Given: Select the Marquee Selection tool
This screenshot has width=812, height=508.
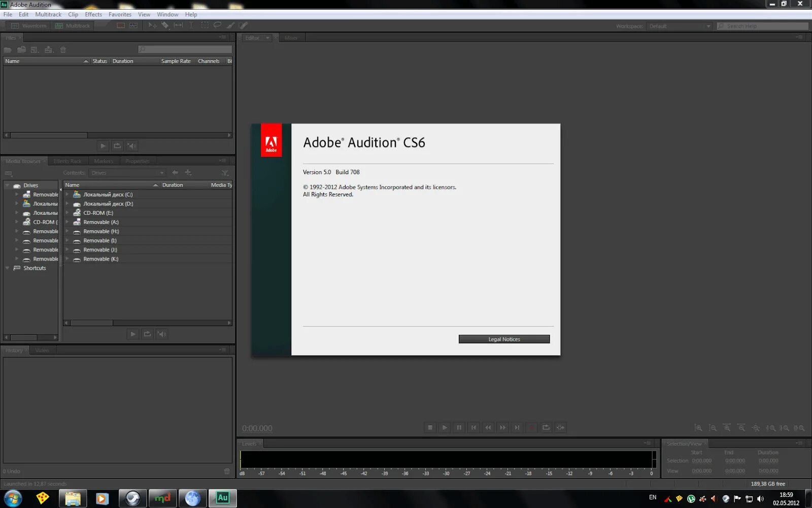Looking at the screenshot, I should (x=205, y=25).
